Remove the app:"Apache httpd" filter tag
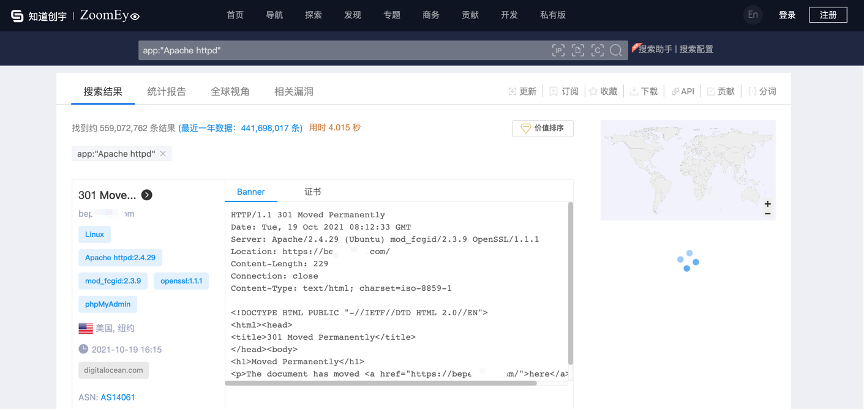864x410 pixels. pos(163,154)
